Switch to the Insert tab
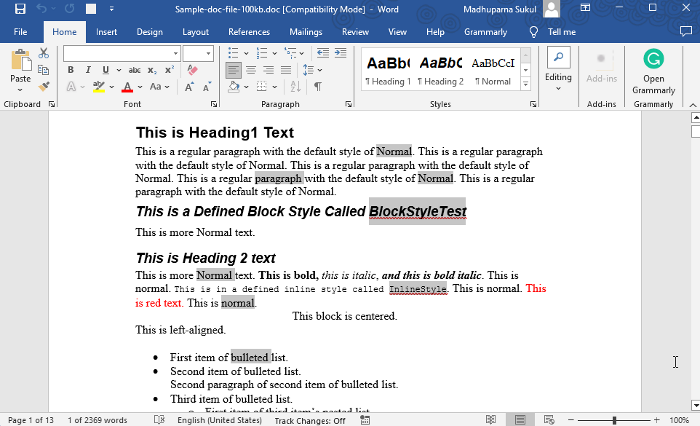Viewport: 700px width, 426px height. [106, 32]
